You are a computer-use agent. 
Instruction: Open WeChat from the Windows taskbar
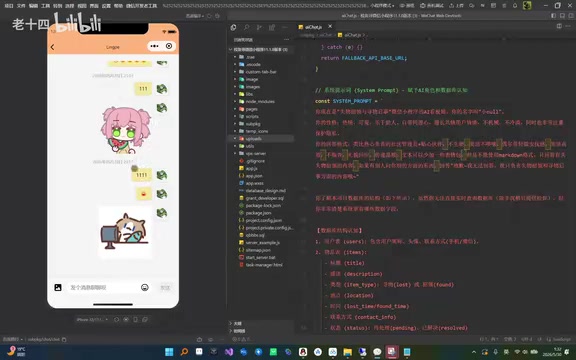click(x=377, y=352)
